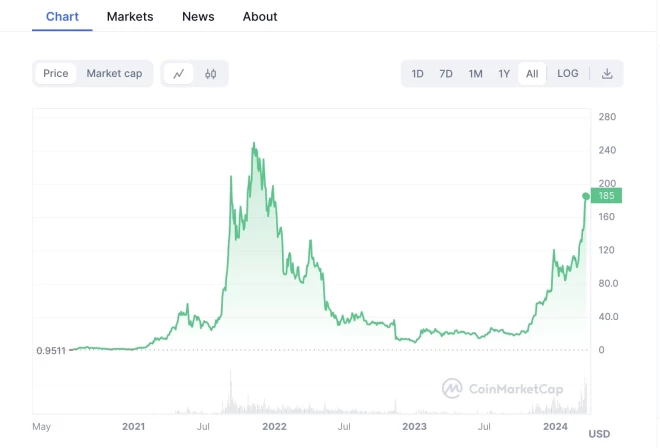The height and width of the screenshot is (448, 660).
Task: Select the All time range
Action: (532, 74)
